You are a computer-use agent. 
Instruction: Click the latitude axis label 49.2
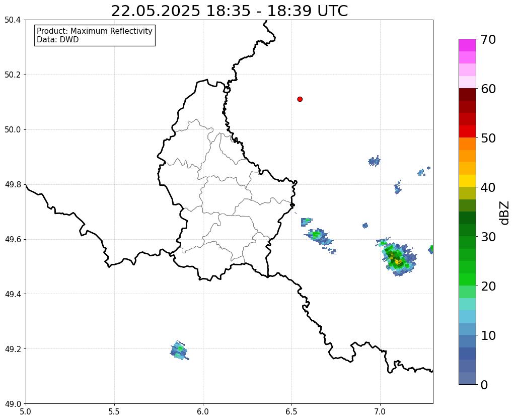(13, 348)
